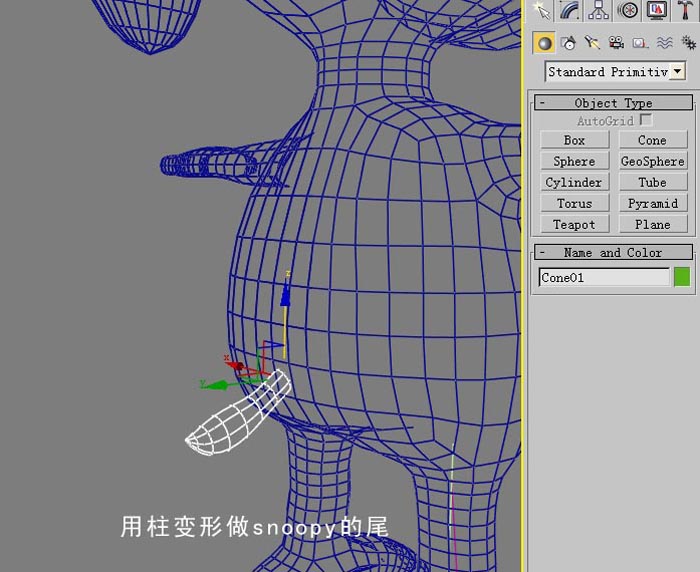Select the Systems gears icon

[x=688, y=43]
